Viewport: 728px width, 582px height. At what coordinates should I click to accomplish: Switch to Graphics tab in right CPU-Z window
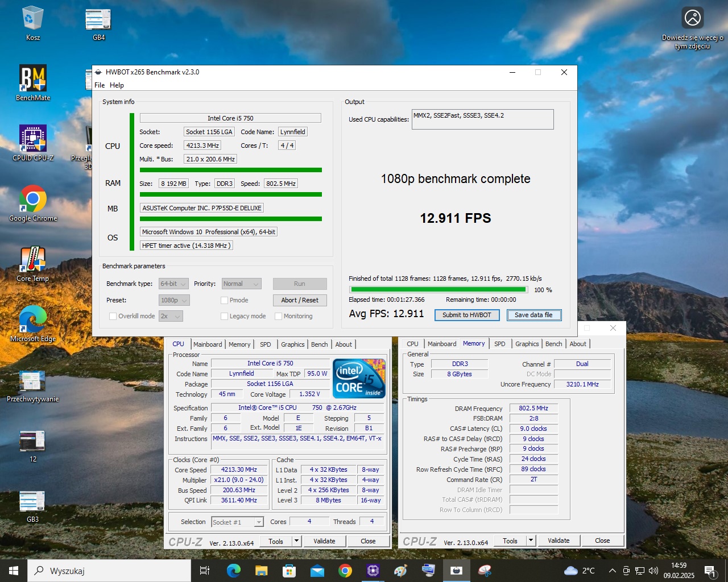527,344
